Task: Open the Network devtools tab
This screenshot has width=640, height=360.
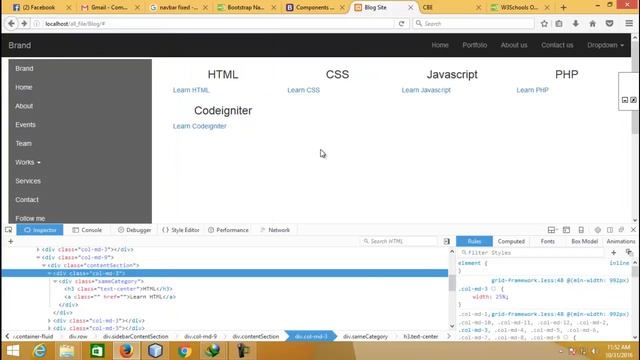Action: coord(275,230)
